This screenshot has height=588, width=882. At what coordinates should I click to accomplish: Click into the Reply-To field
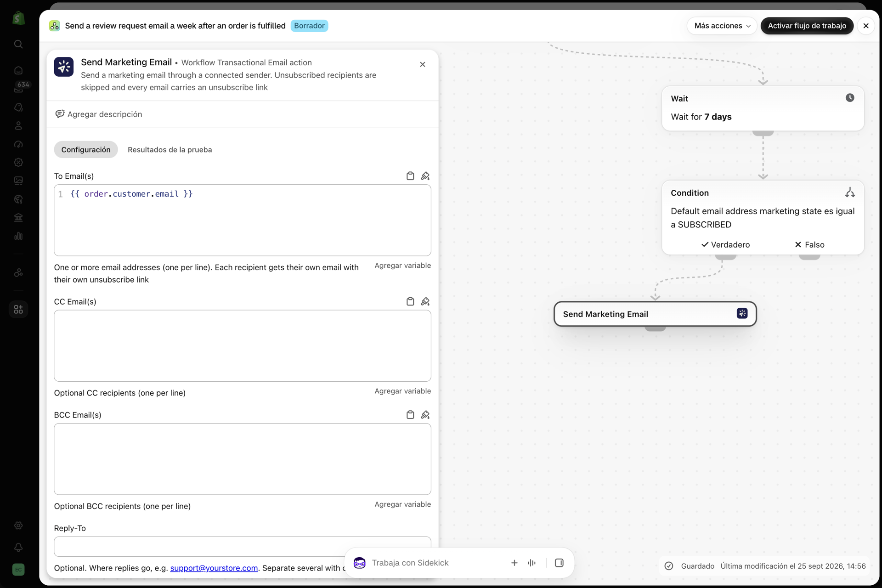pos(243,547)
